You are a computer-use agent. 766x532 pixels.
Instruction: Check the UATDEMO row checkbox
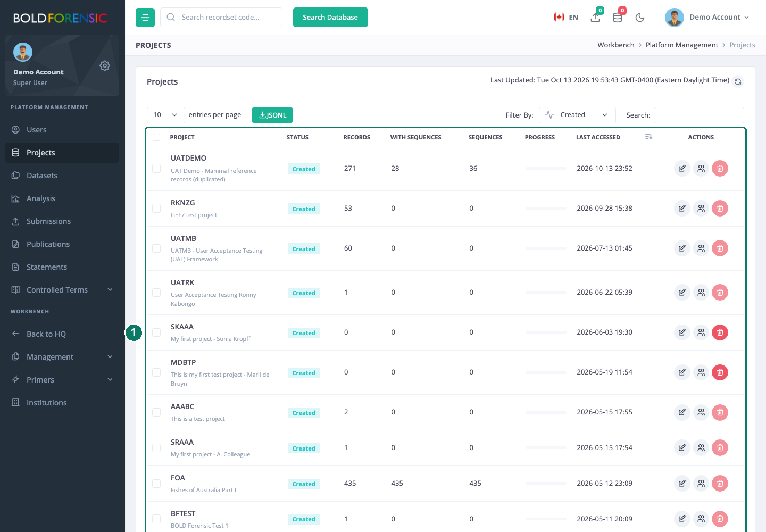156,169
